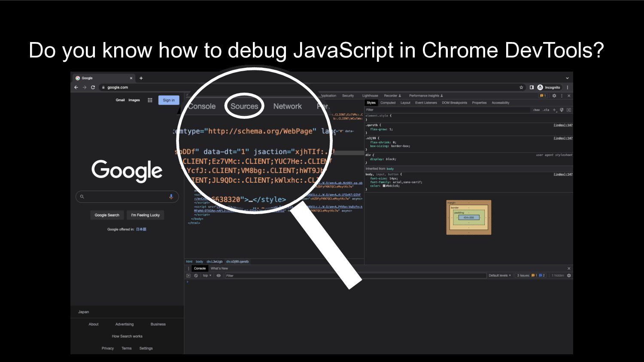Toggle the live expression eye icon
This screenshot has width=644, height=362.
pos(219,275)
